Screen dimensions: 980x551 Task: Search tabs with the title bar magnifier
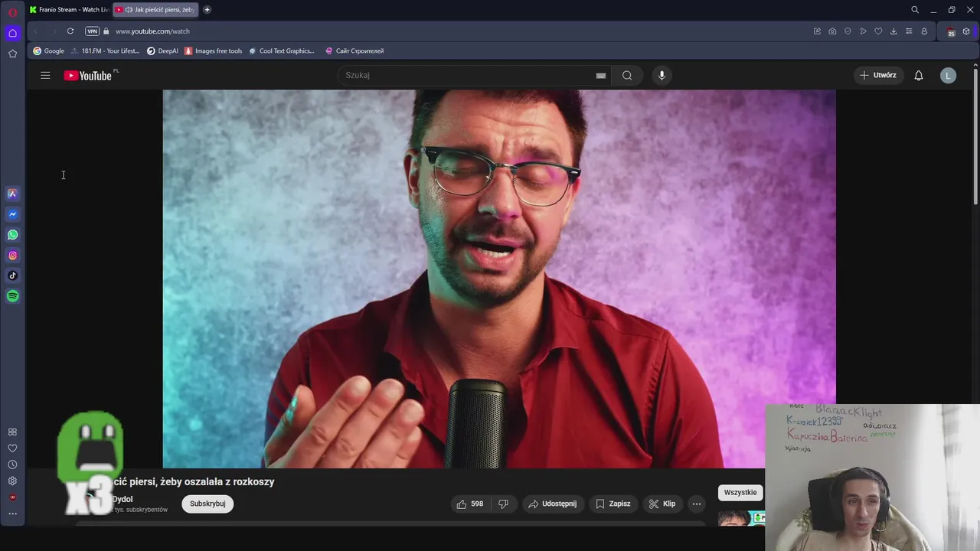pyautogui.click(x=915, y=10)
